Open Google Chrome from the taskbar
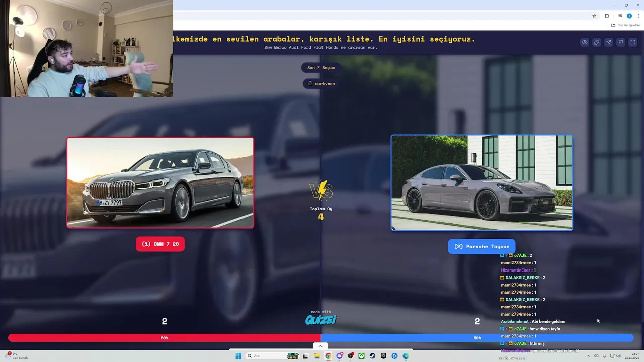Screen dimensions: 644x362 coord(328,356)
